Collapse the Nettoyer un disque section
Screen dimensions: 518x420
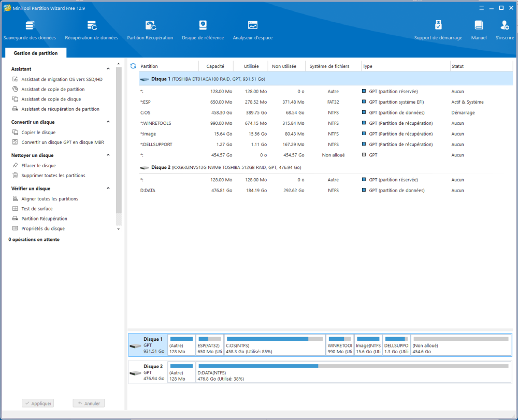tap(108, 155)
